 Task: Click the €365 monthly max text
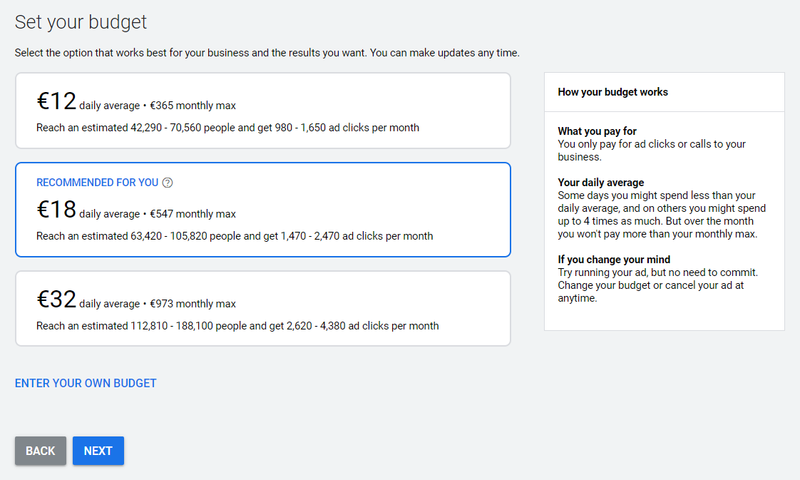pyautogui.click(x=193, y=106)
